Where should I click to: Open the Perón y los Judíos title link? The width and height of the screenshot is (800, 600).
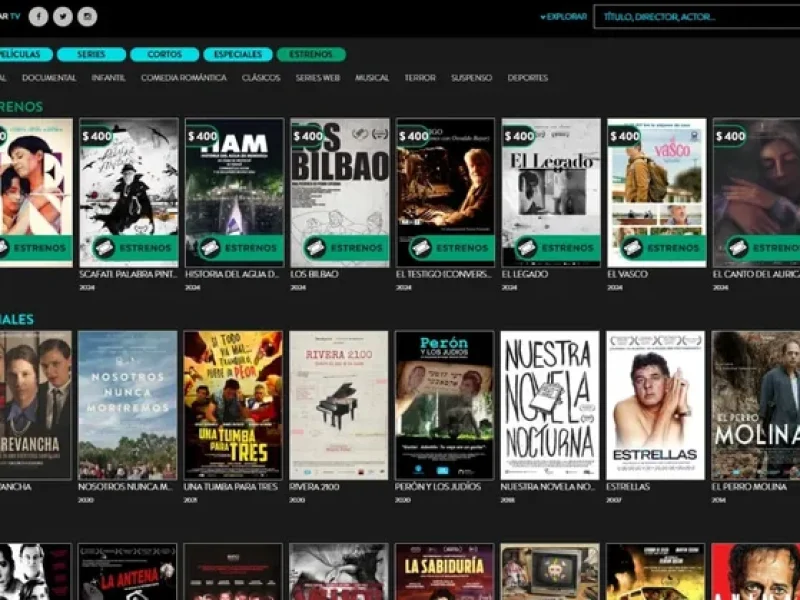pyautogui.click(x=438, y=487)
